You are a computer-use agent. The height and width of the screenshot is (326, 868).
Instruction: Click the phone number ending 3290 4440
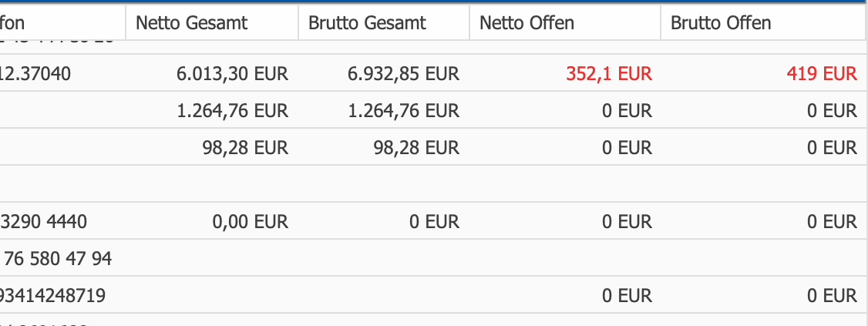(45, 222)
